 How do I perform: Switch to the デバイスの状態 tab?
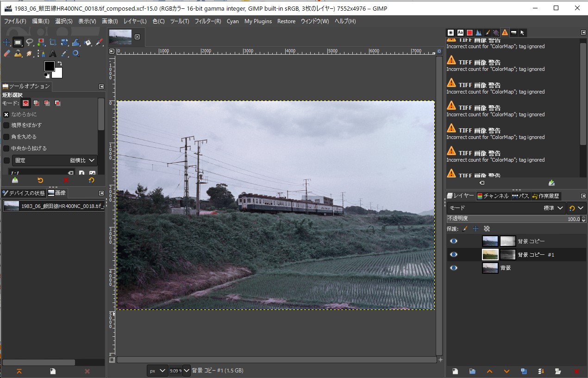[x=24, y=193]
